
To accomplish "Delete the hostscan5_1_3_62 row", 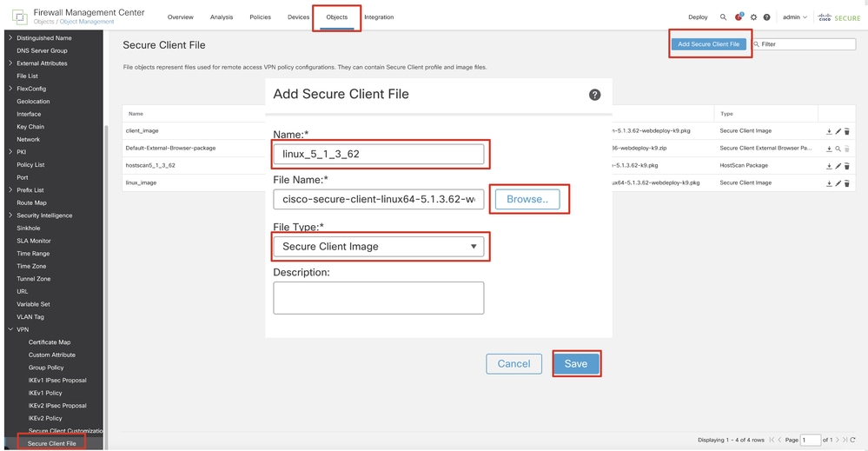I will click(847, 165).
